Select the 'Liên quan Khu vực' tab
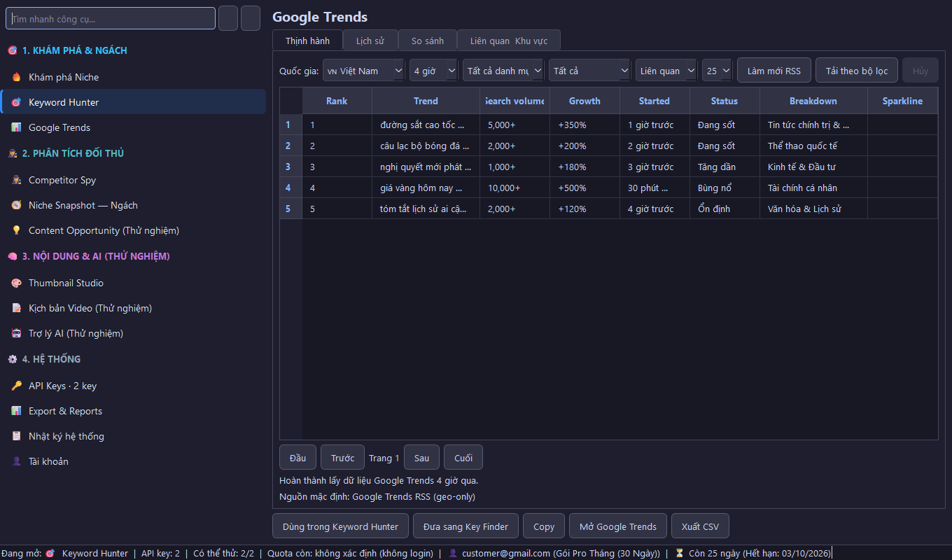Image resolution: width=952 pixels, height=560 pixels. [509, 41]
